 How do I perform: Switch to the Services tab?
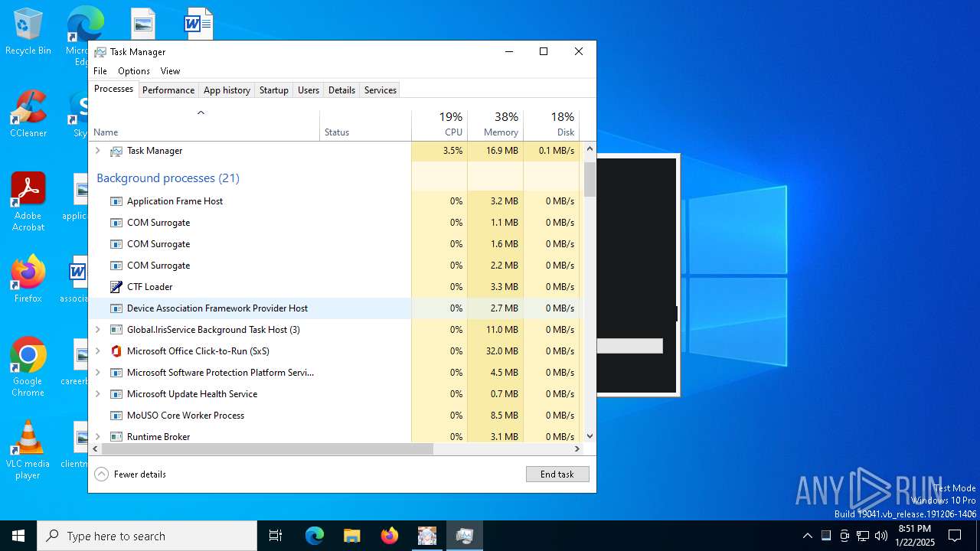click(x=381, y=90)
